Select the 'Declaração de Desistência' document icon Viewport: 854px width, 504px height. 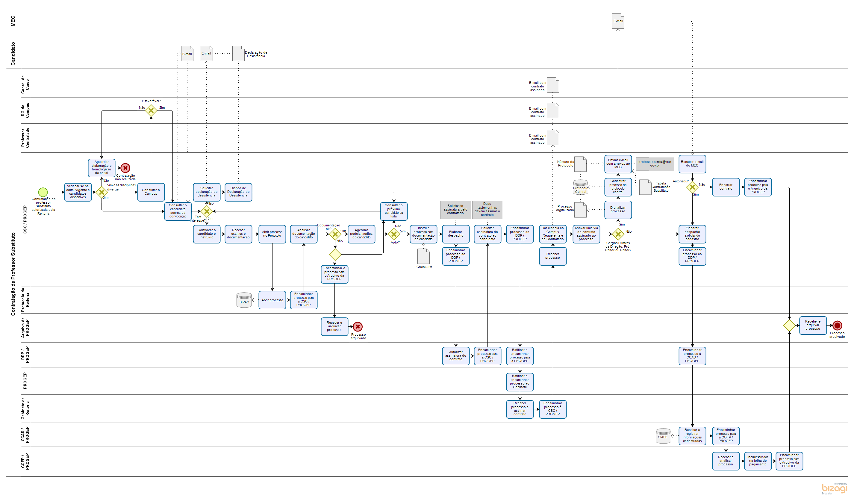click(x=238, y=54)
